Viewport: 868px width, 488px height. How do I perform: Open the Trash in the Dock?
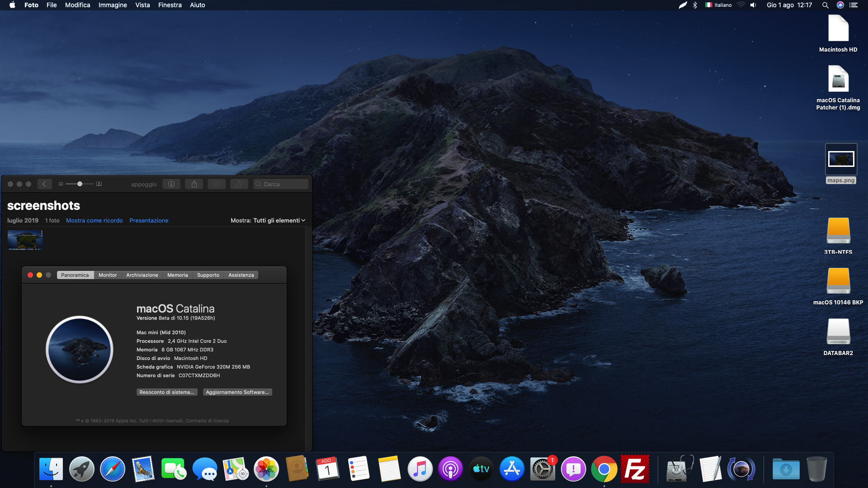[x=817, y=469]
